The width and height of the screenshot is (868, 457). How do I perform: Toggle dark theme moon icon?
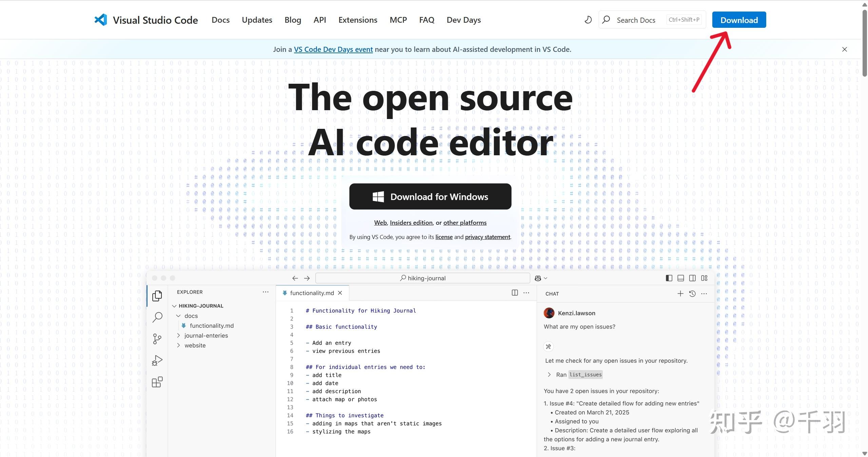pyautogui.click(x=588, y=20)
